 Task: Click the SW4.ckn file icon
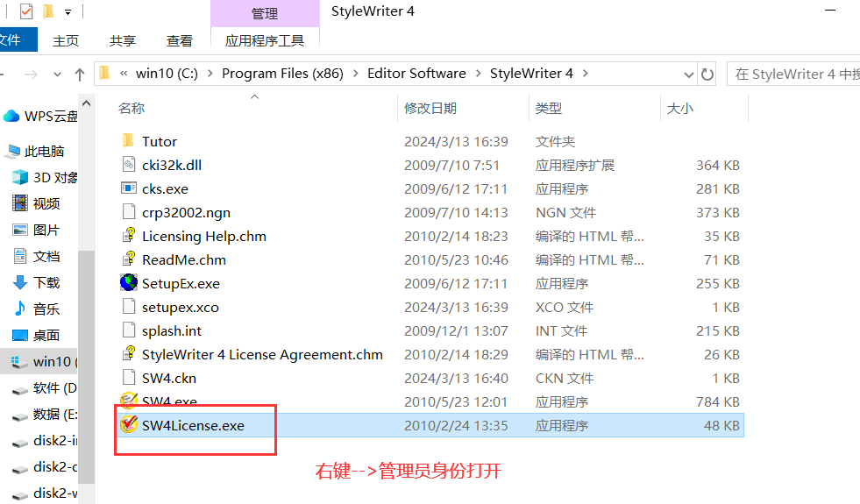pyautogui.click(x=128, y=377)
